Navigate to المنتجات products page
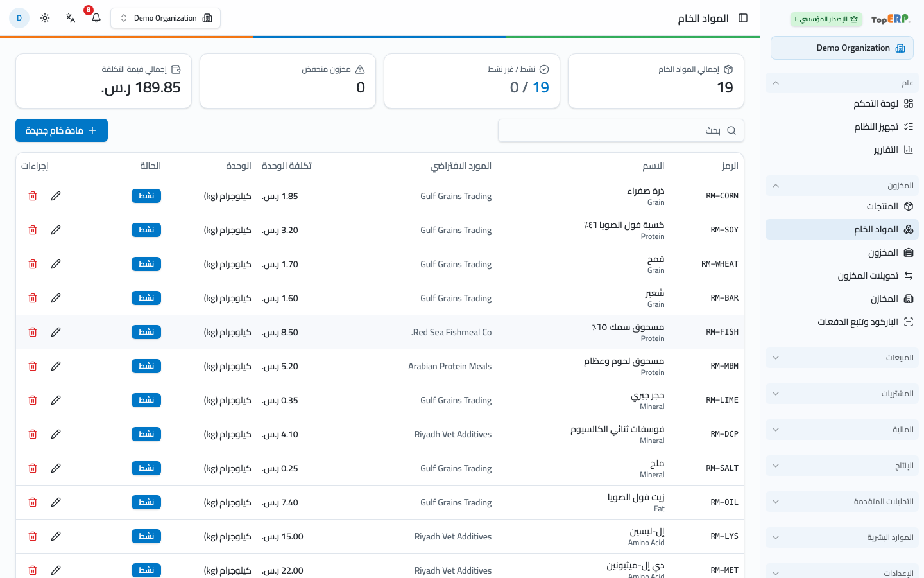 842,206
